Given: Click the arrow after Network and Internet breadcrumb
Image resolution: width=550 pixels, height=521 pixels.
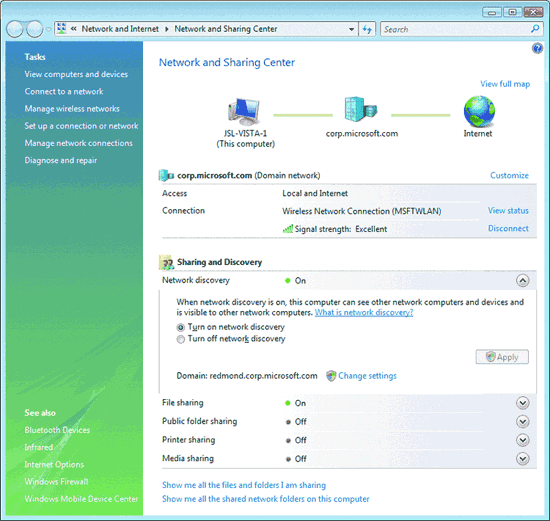Looking at the screenshot, I should [x=167, y=29].
